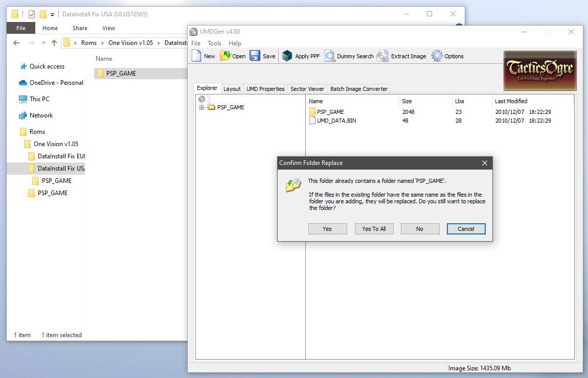Click Yes To All button
Viewport: 588px width, 378px height.
tap(374, 229)
